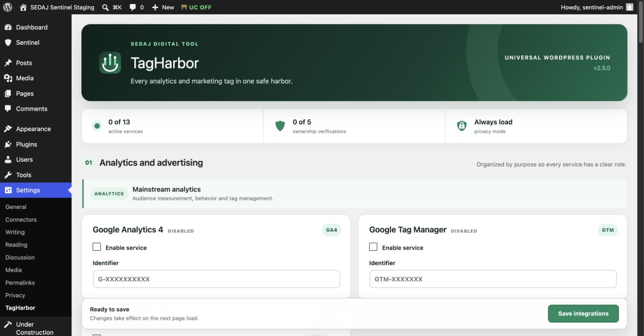644x336 pixels.
Task: Enable service checkbox for Google Tag Manager
Action: point(373,247)
